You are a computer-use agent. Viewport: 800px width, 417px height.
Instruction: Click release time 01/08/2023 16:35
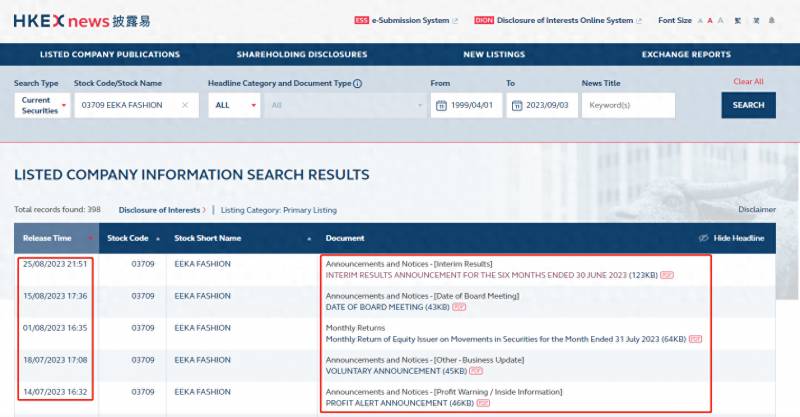point(55,328)
